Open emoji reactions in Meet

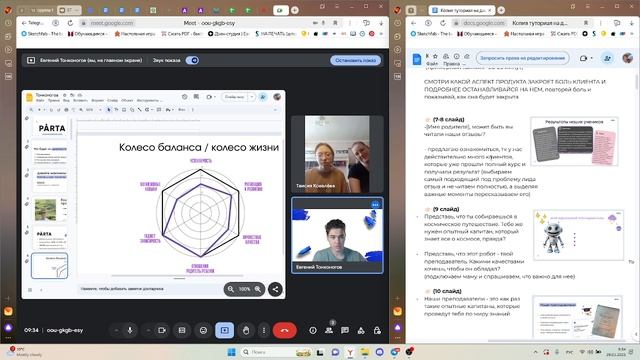point(203,330)
